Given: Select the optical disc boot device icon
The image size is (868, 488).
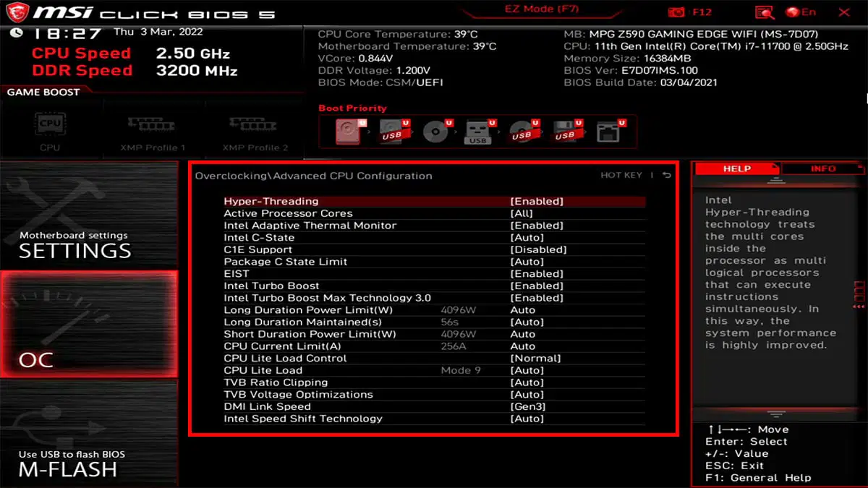Looking at the screenshot, I should coord(438,131).
